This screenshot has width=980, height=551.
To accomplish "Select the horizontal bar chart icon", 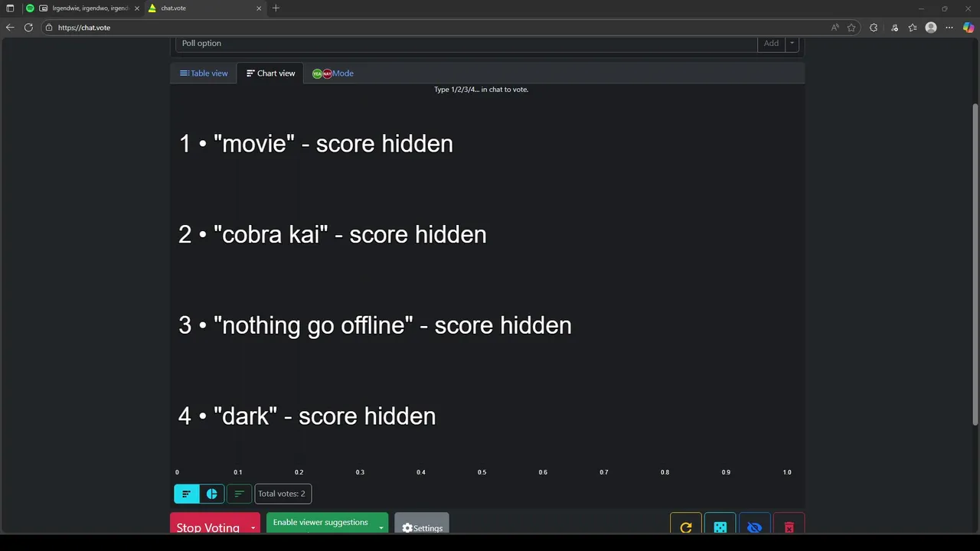I will click(x=186, y=494).
